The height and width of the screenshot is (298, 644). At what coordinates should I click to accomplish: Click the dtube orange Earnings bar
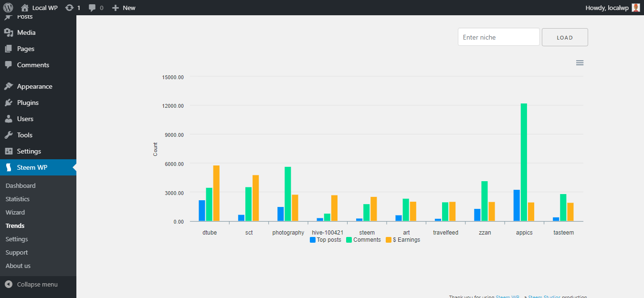[216, 193]
